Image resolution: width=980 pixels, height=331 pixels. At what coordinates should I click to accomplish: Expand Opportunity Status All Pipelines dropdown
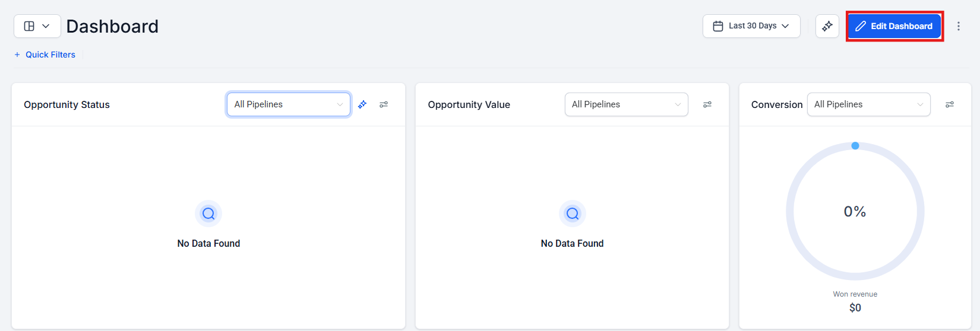(289, 104)
